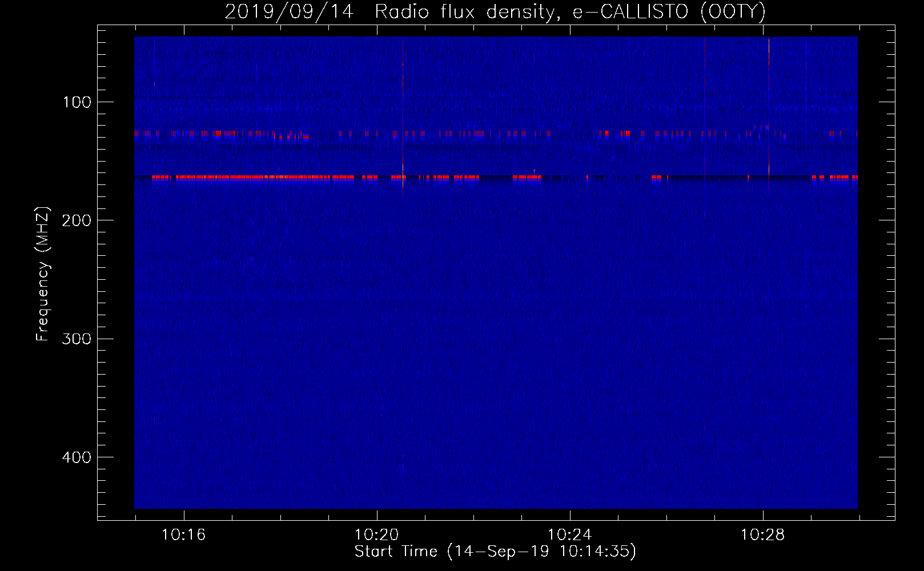The image size is (924, 571).
Task: Click the 300 frequency tick label
Action: pos(77,339)
